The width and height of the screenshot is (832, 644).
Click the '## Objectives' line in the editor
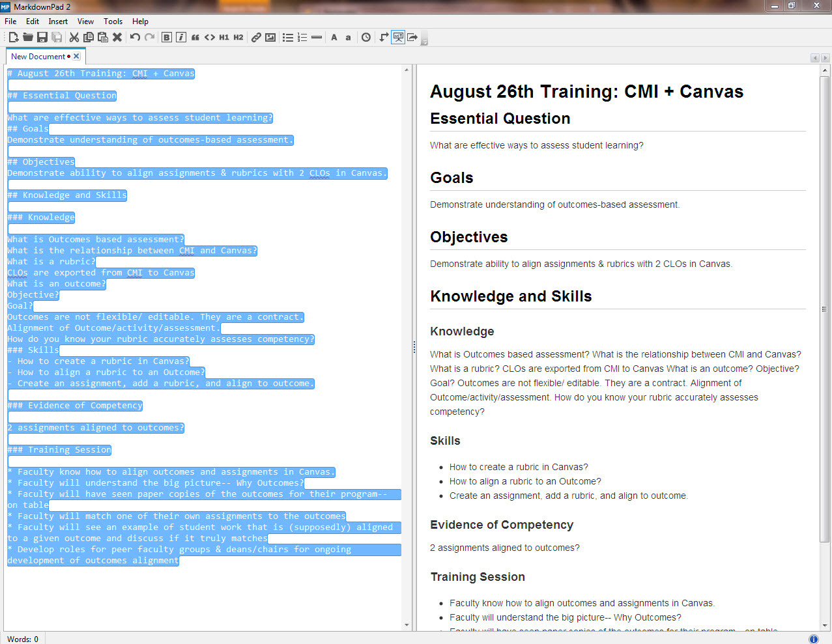coord(41,162)
